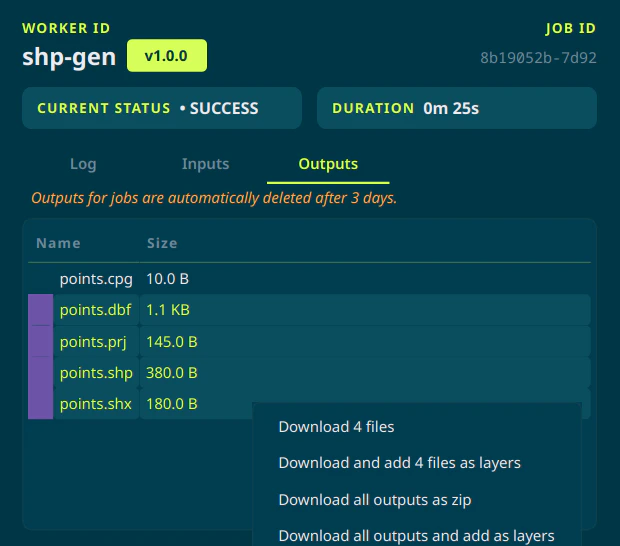Click the shp-gen worker name

point(69,57)
